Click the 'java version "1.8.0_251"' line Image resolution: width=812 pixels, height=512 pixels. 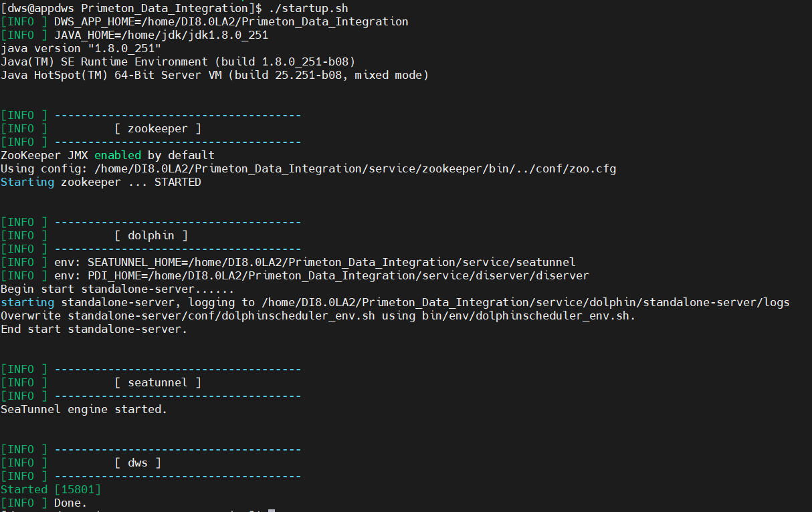click(81, 48)
